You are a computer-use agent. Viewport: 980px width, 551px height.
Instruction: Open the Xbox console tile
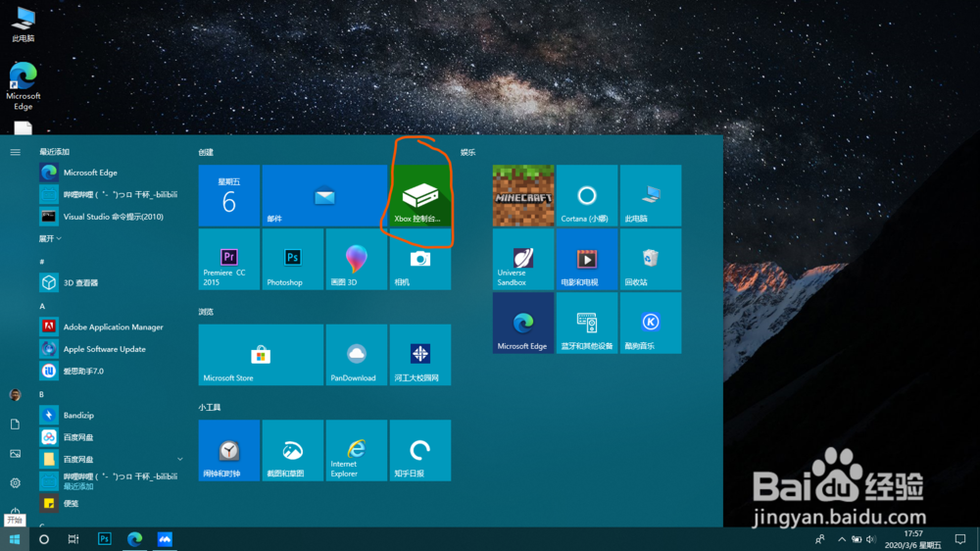[x=420, y=196]
